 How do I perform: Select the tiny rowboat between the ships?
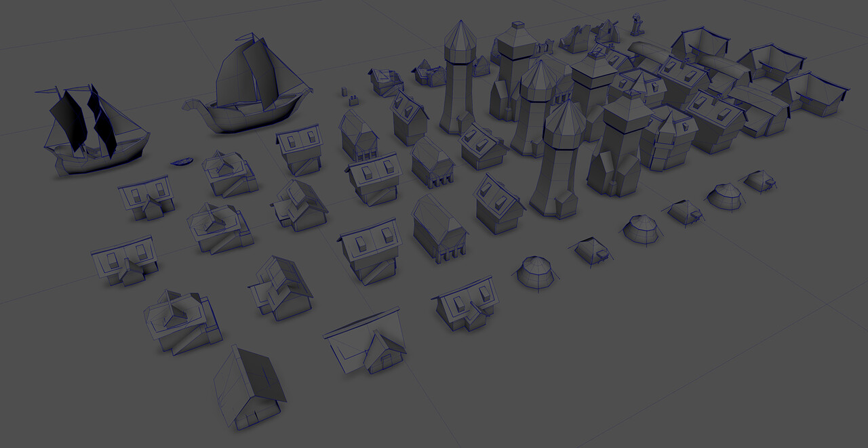point(181,162)
